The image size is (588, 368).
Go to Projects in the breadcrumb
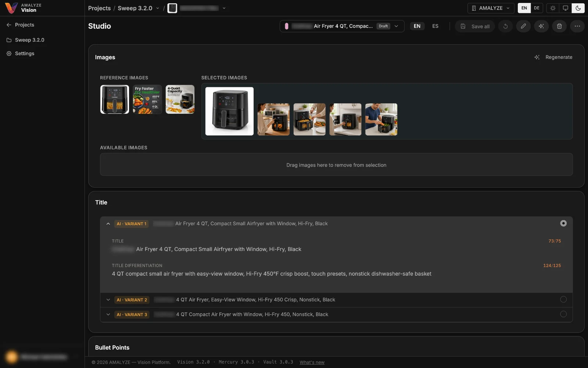click(99, 8)
